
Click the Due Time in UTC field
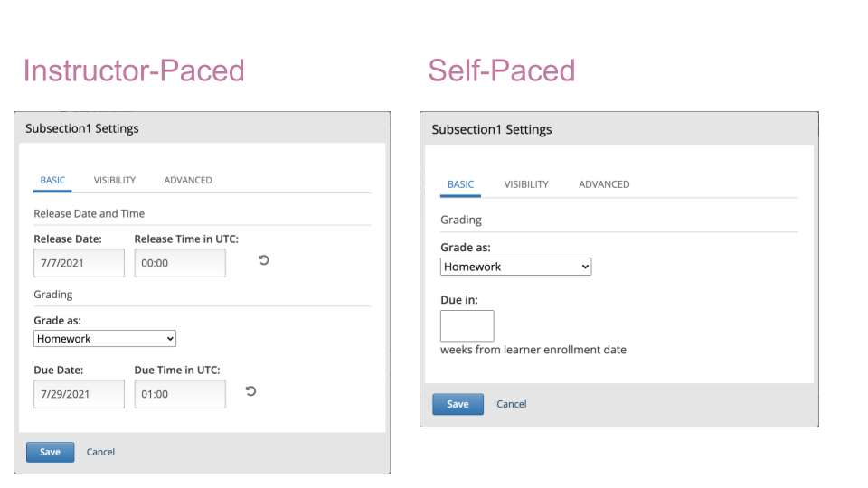point(180,394)
